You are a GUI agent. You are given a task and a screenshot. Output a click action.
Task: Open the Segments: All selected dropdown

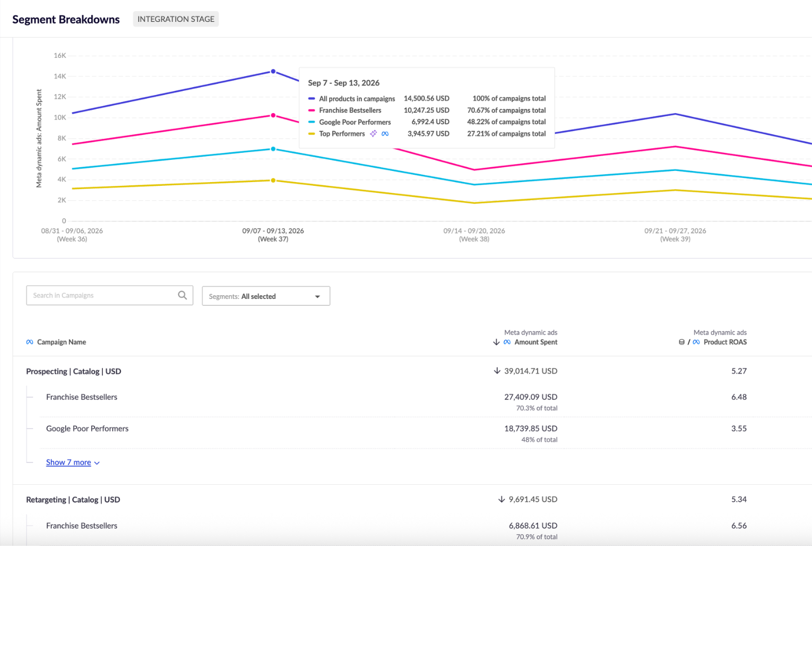pos(266,296)
